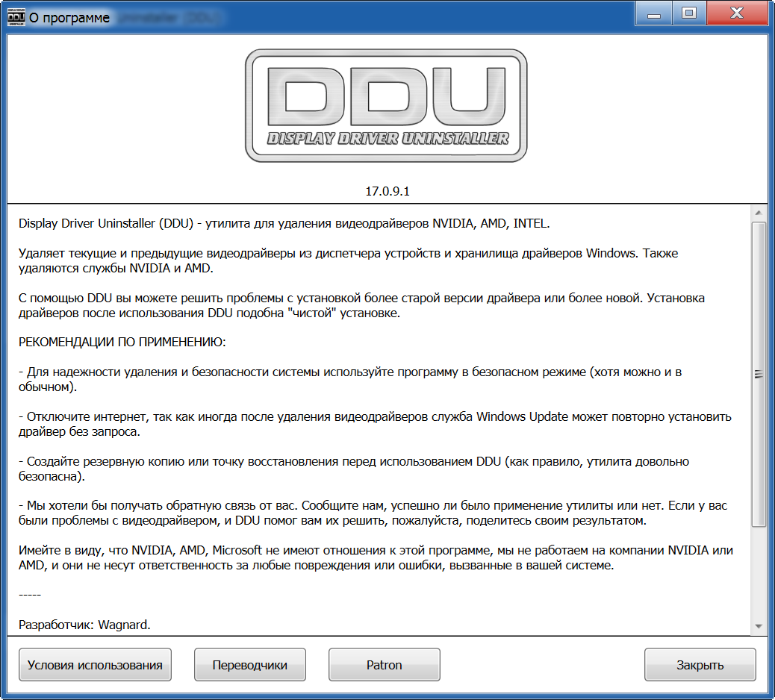
Task: Maximize the О программе window
Action: (688, 13)
